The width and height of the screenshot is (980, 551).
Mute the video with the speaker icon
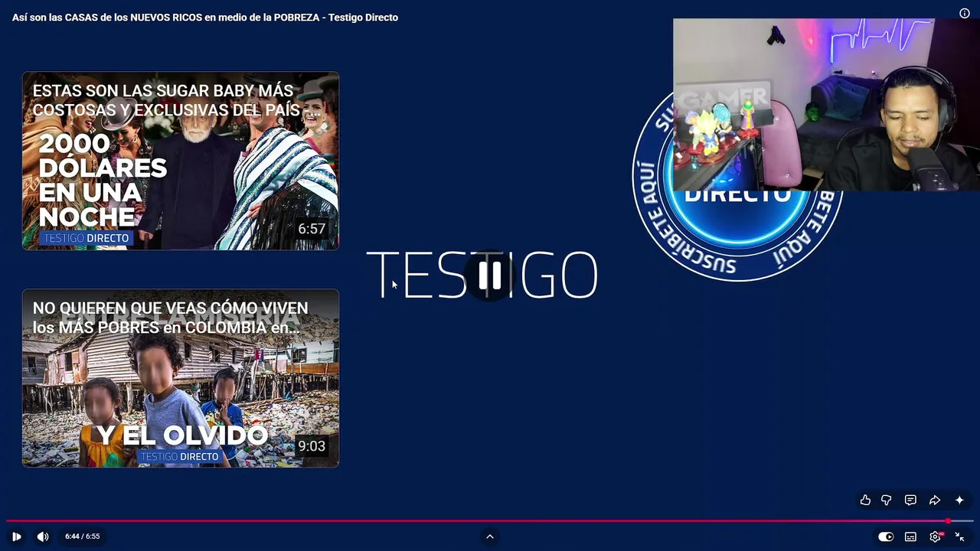pos(43,536)
